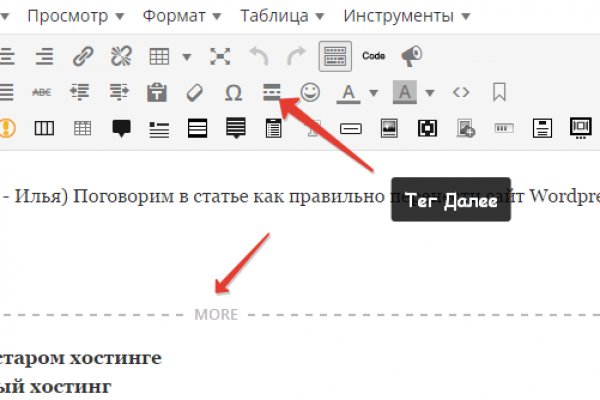Viewport: 600px width, 400px height.
Task: Click the paste as text clipboard icon
Action: (x=157, y=92)
